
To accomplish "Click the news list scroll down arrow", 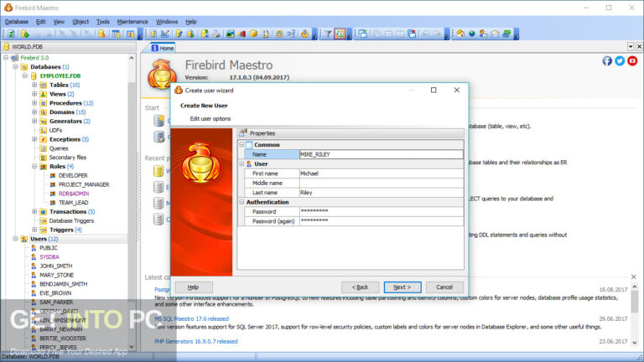I will coord(635,343).
